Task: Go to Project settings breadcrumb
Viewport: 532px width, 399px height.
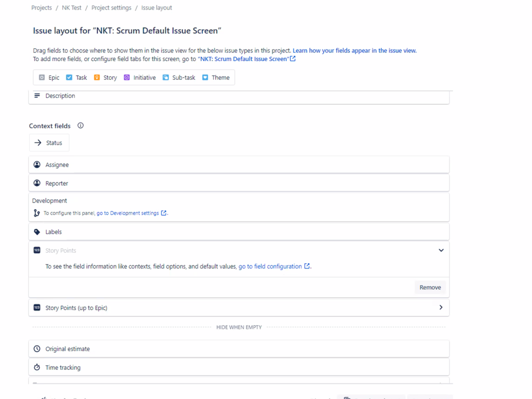Action: [111, 8]
